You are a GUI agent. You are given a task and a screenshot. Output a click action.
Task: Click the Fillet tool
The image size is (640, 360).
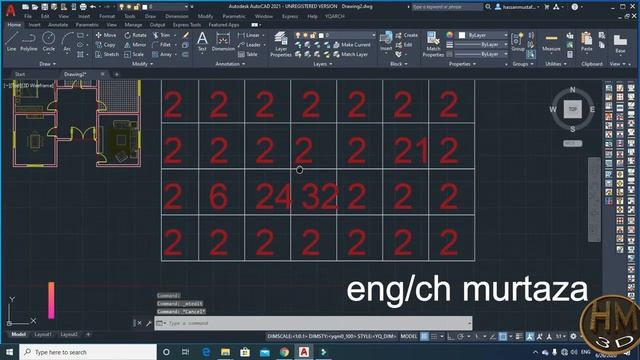tap(162, 45)
